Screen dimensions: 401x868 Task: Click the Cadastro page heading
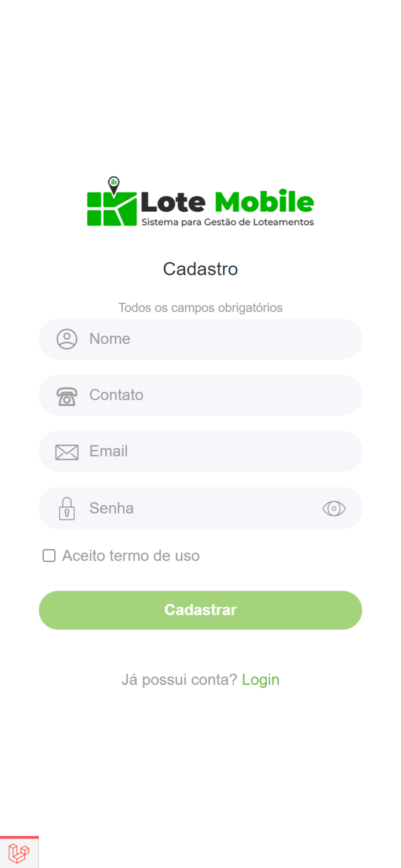[x=200, y=269]
